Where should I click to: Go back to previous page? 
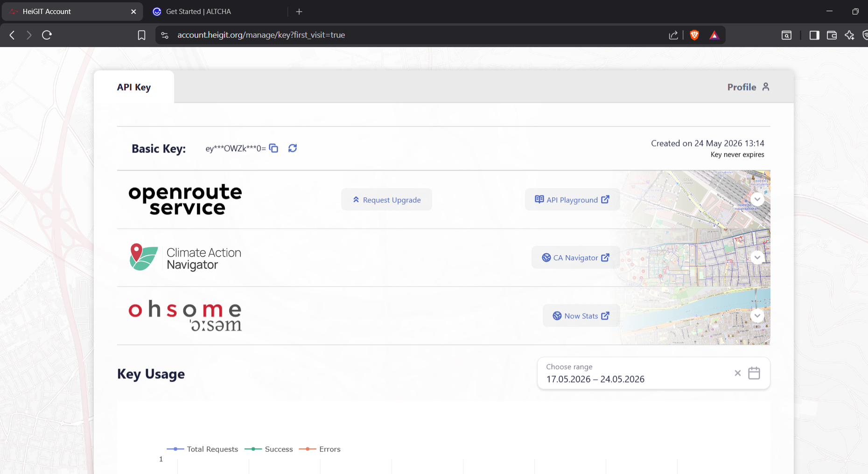(x=12, y=35)
